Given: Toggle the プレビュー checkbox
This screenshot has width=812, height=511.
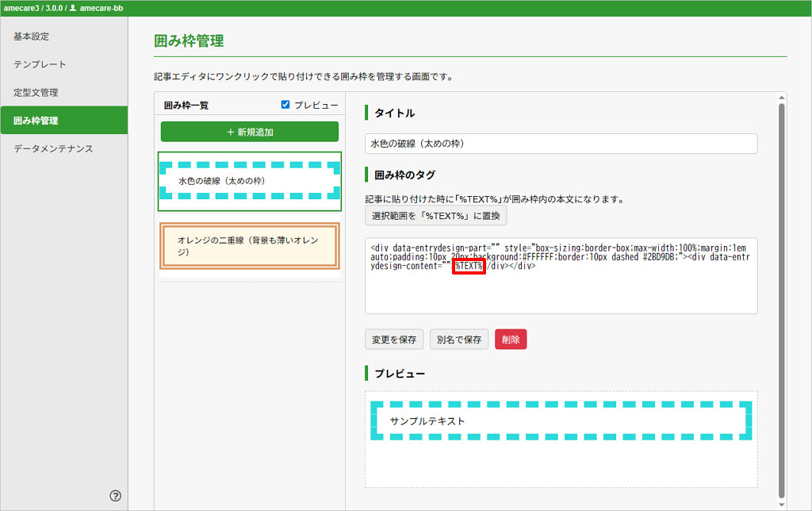Looking at the screenshot, I should (x=285, y=105).
